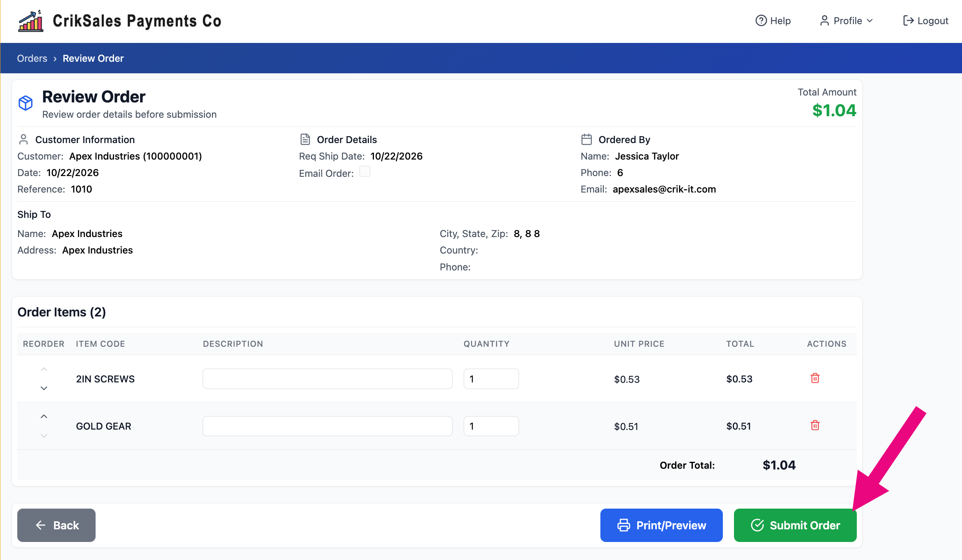This screenshot has height=560, width=962.
Task: Toggle the Email Order checkbox
Action: tap(365, 171)
